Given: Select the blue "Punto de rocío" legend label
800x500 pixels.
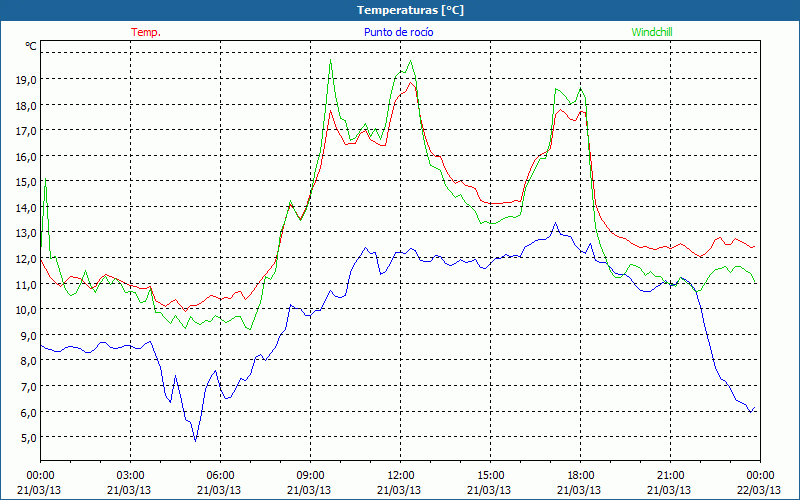Looking at the screenshot, I should (x=398, y=32).
